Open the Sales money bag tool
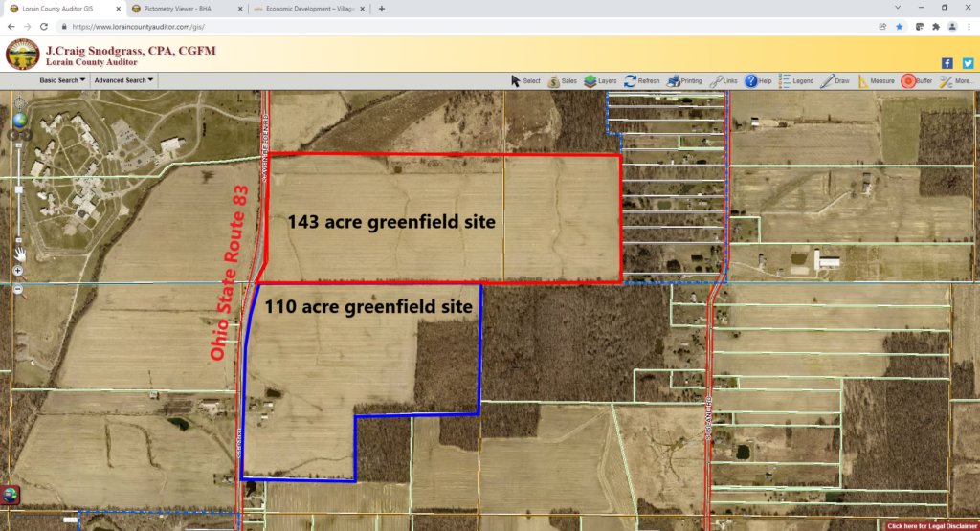Viewport: 980px width, 531px height. [x=563, y=81]
